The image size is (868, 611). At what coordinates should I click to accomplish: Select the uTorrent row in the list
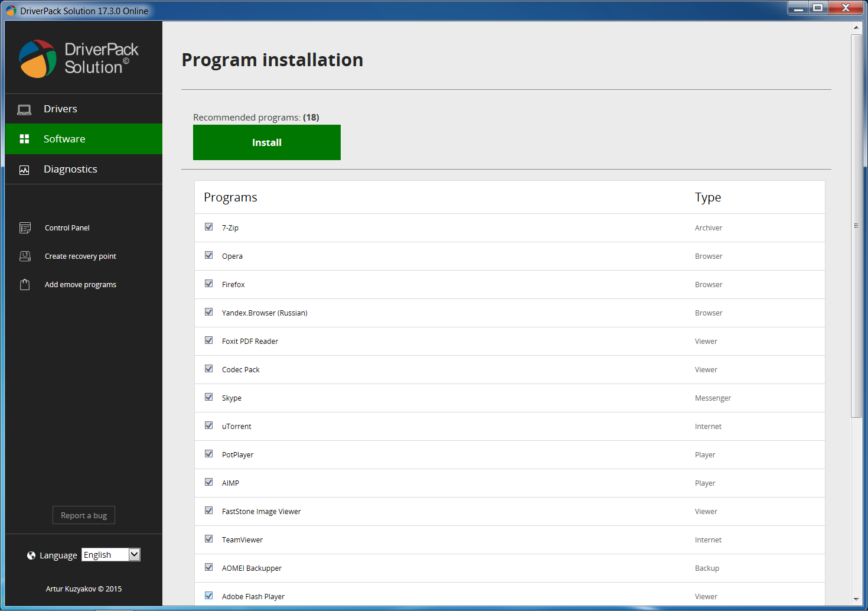[413, 426]
